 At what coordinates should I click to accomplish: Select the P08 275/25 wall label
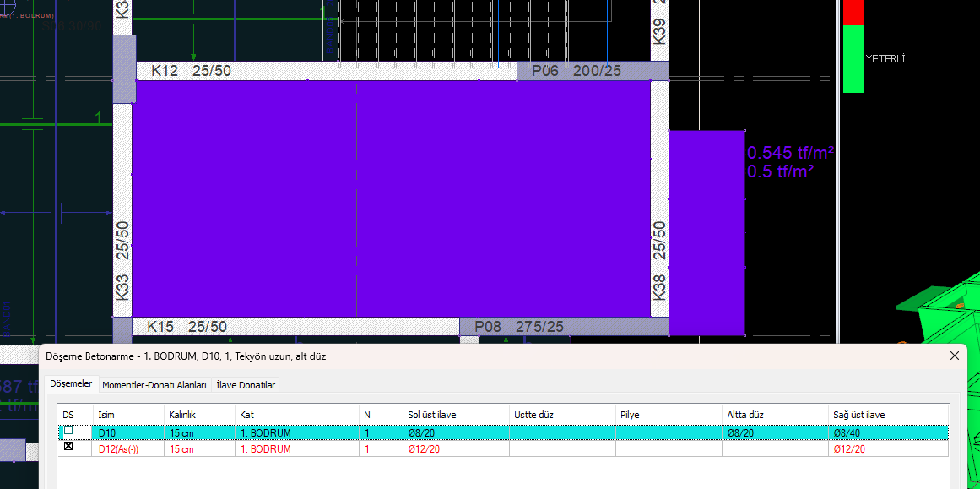(519, 327)
